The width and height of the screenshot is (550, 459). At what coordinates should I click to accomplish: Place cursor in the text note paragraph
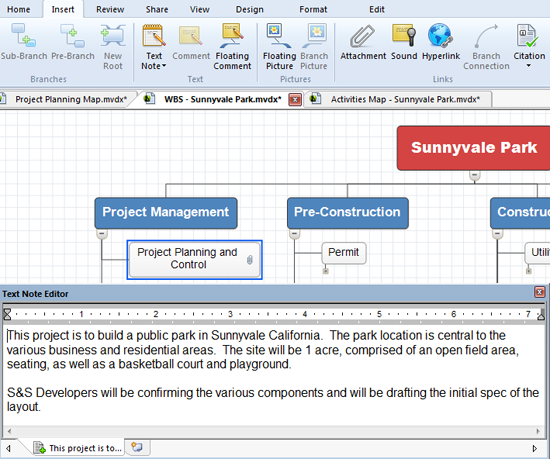click(262, 350)
